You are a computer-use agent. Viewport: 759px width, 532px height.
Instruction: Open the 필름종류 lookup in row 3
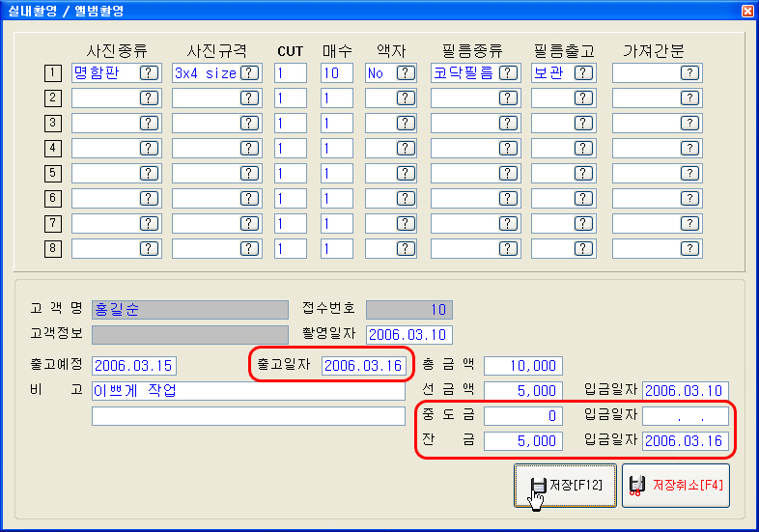[508, 124]
